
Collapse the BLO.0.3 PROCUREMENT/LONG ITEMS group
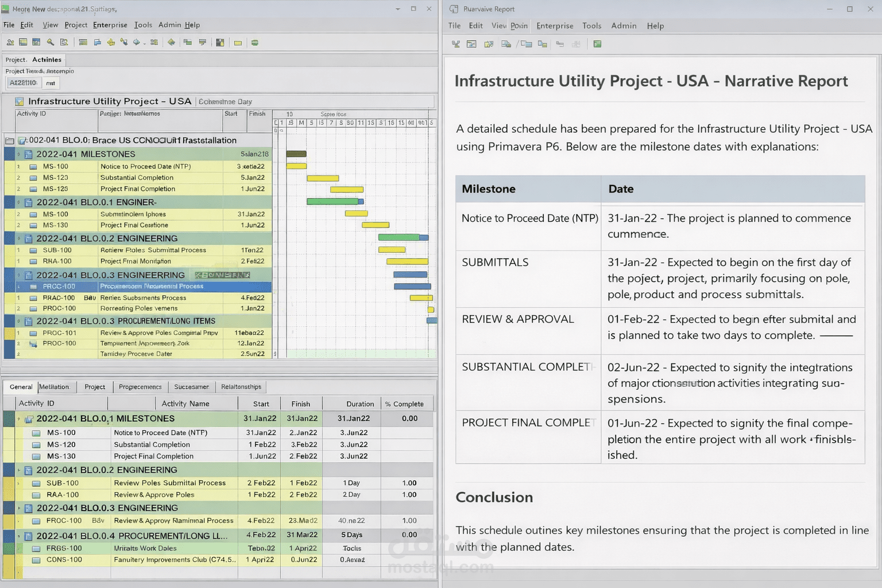(x=18, y=321)
